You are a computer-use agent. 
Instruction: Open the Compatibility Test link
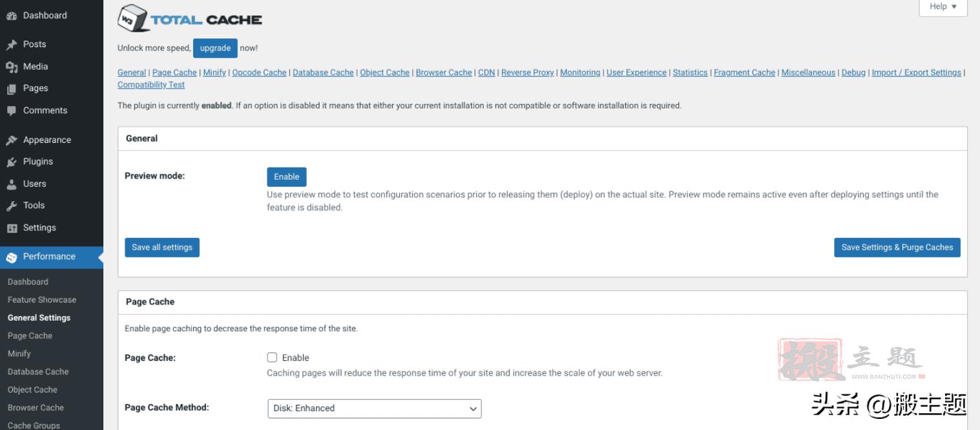click(x=151, y=85)
